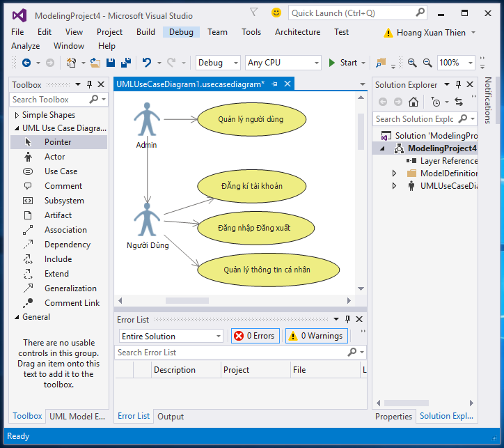
Task: Undo the last action
Action: point(147,63)
